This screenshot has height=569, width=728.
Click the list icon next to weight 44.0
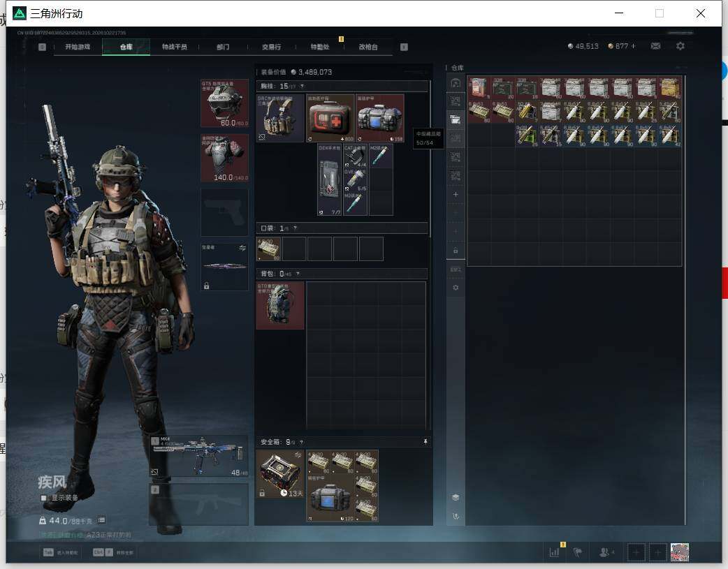coord(101,520)
